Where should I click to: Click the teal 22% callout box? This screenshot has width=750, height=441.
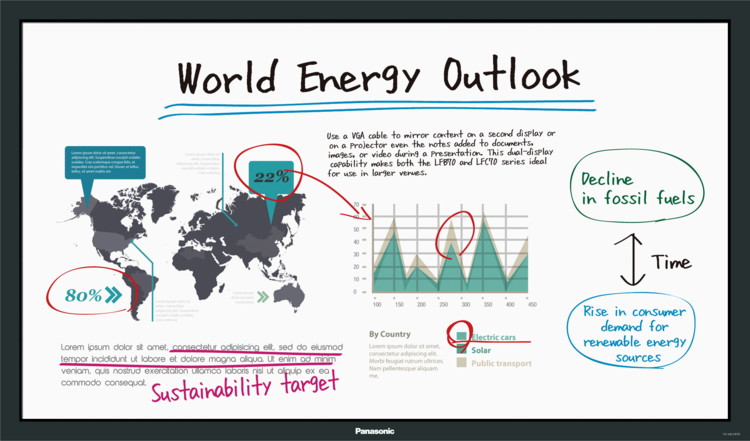270,176
